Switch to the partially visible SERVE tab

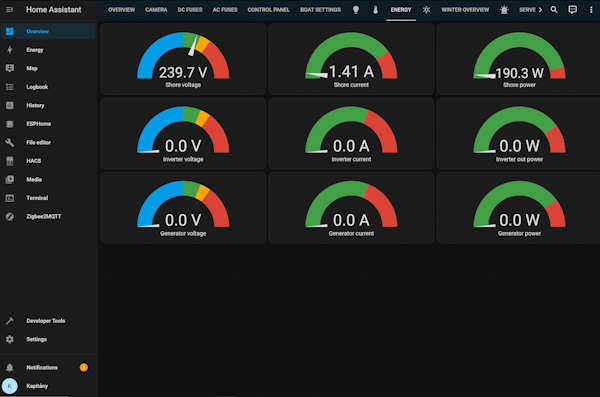point(527,10)
